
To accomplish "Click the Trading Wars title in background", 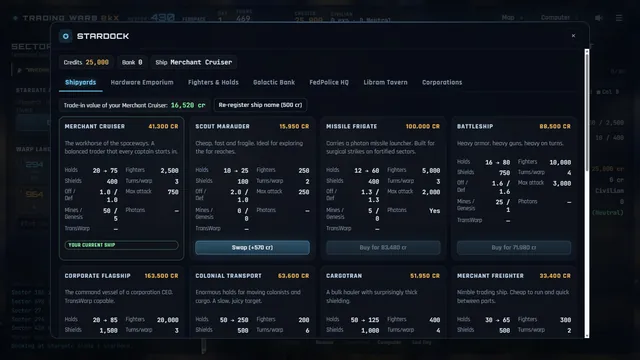I will pos(71,18).
